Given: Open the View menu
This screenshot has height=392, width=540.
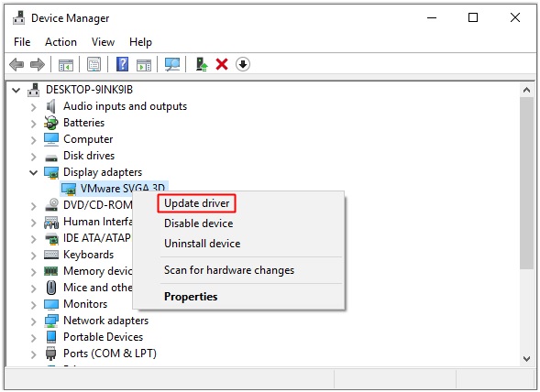Looking at the screenshot, I should point(103,42).
